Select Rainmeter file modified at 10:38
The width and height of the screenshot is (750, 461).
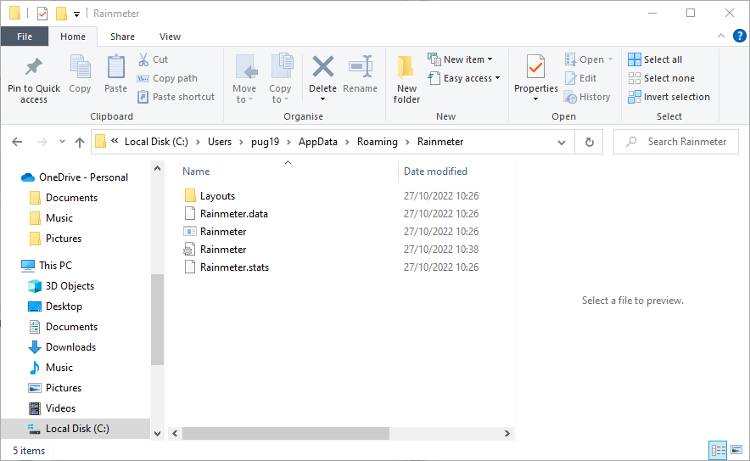pyautogui.click(x=223, y=249)
